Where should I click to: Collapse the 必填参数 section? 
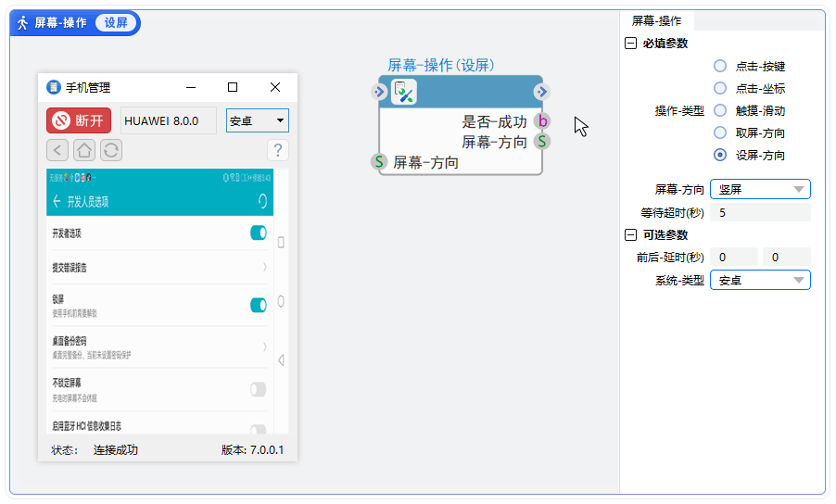tap(631, 44)
